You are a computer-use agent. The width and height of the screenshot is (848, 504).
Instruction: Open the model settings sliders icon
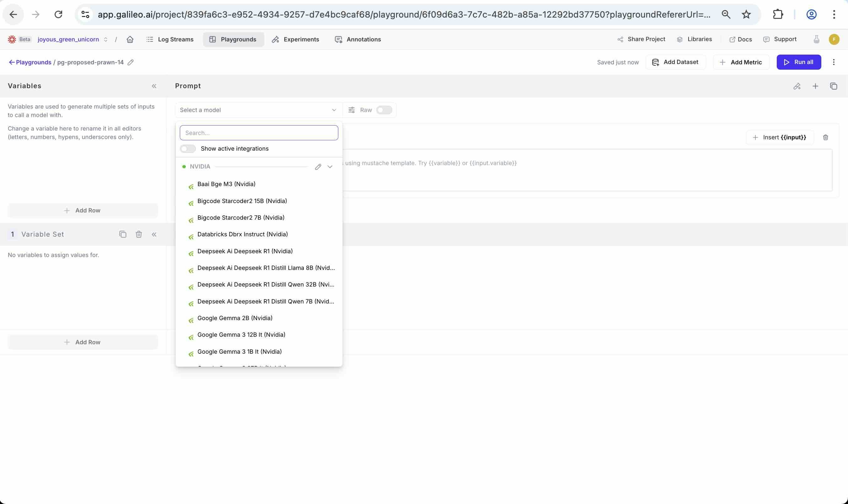coord(352,110)
